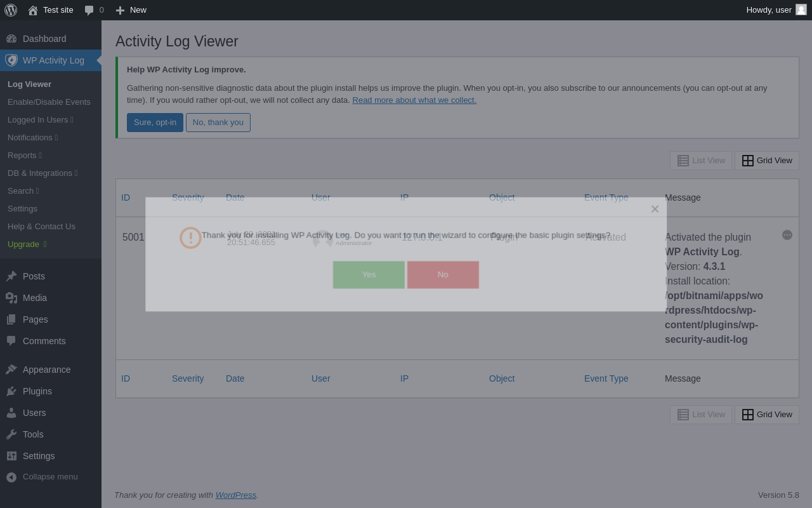
Task: Click the Settings sliders icon in sidebar
Action: 11,456
